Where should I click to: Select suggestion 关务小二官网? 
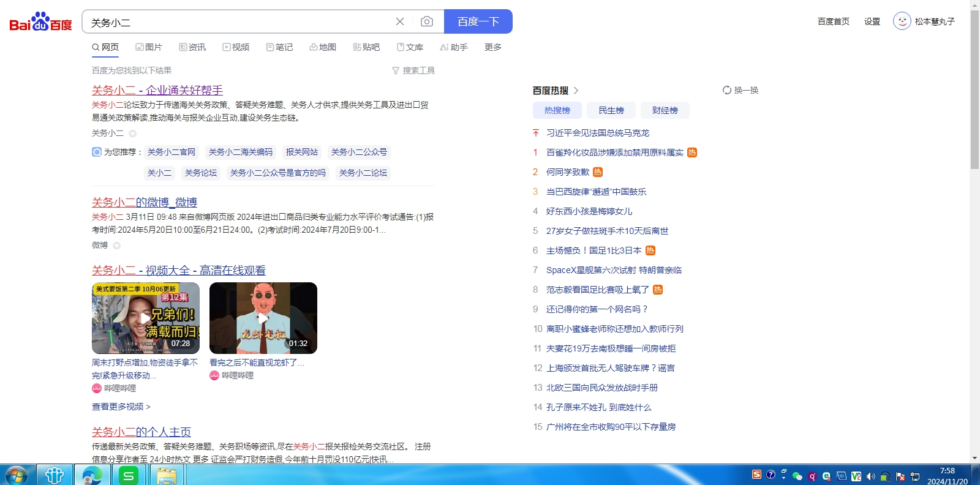click(x=171, y=152)
